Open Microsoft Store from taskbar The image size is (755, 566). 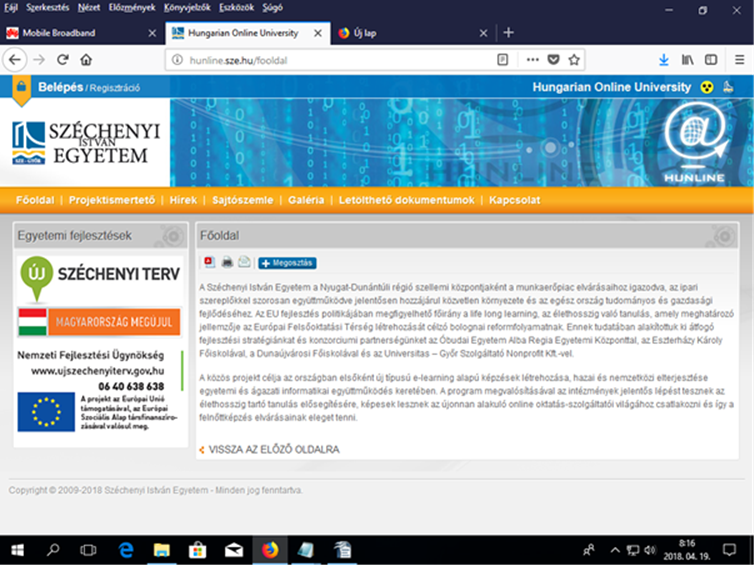pos(197,550)
